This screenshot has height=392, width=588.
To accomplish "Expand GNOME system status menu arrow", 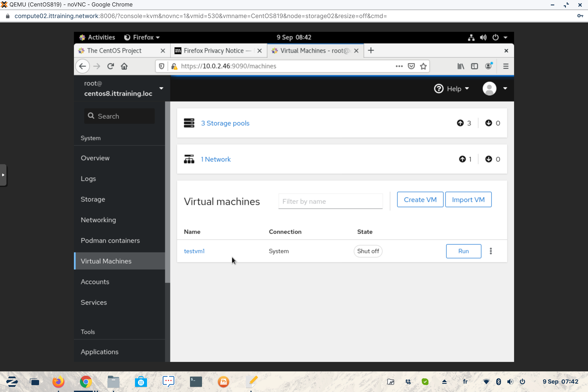I will (x=505, y=37).
